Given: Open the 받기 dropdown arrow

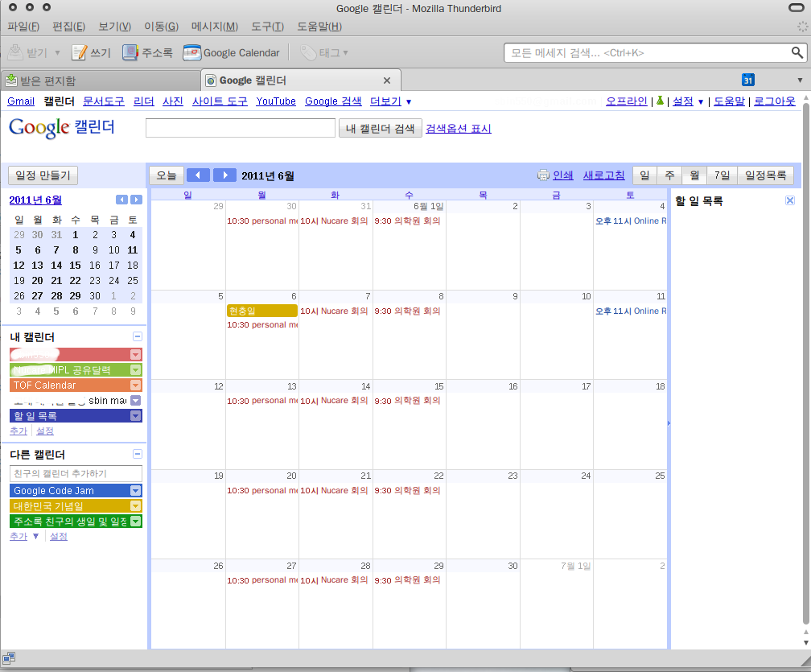Looking at the screenshot, I should click(x=57, y=53).
